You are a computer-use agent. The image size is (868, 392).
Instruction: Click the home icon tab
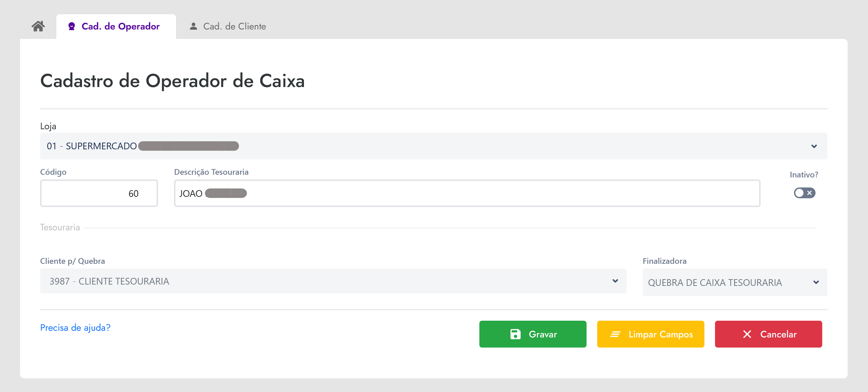[38, 26]
